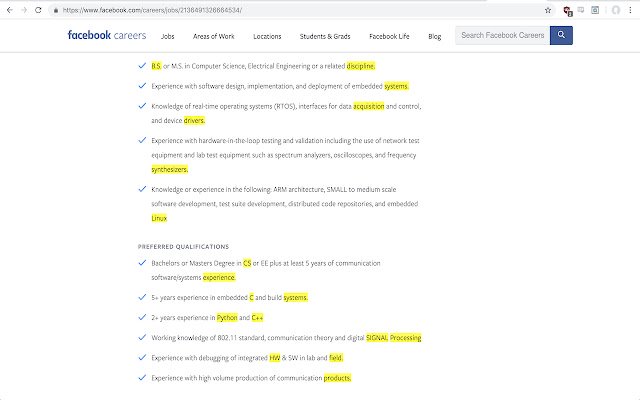640x400 pixels.
Task: Click the highlighted 'systems.' after 'deployment of embedded'
Action: tap(396, 86)
